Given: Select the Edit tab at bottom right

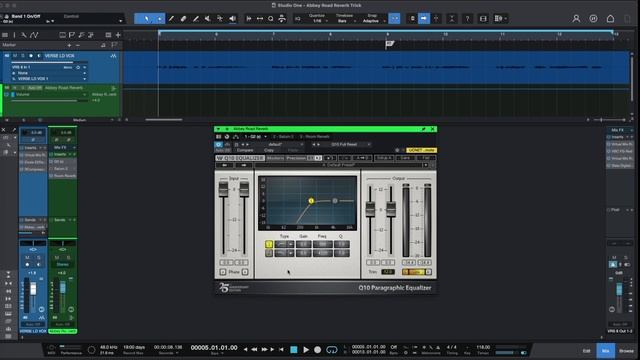Looking at the screenshot, I should point(587,351).
